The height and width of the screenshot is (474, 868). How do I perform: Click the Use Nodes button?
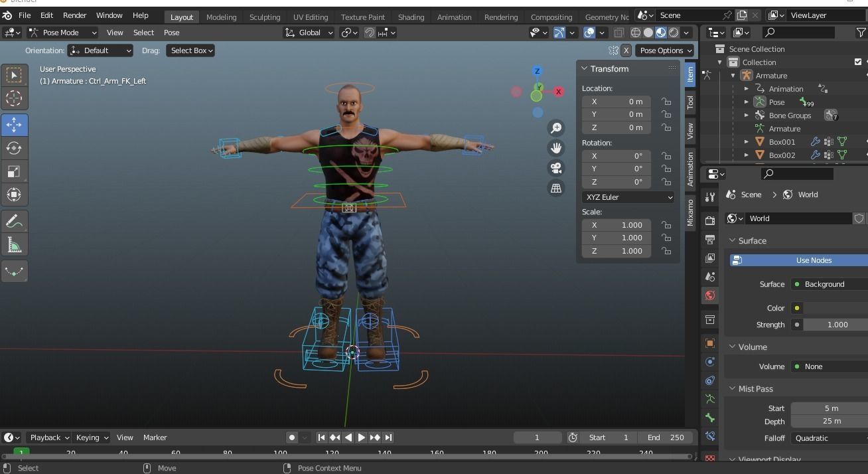pos(799,260)
